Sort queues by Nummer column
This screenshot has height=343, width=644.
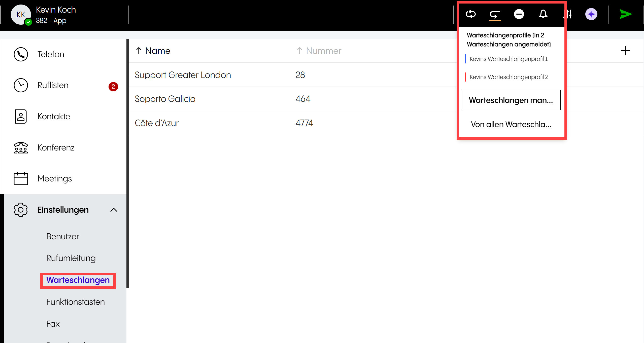click(x=323, y=51)
